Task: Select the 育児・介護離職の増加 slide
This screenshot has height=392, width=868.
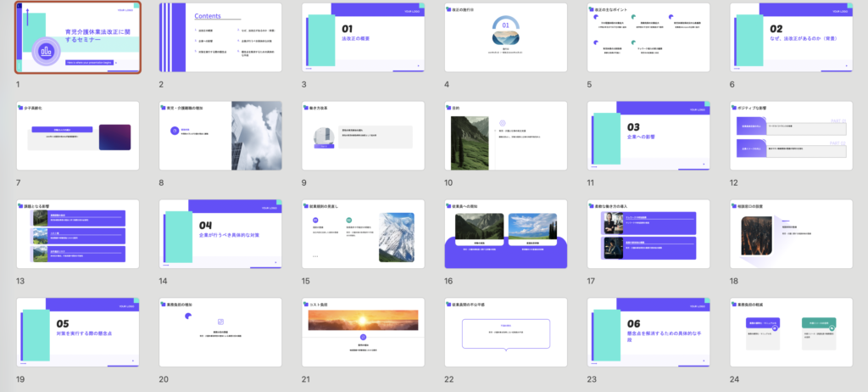Action: (x=220, y=135)
